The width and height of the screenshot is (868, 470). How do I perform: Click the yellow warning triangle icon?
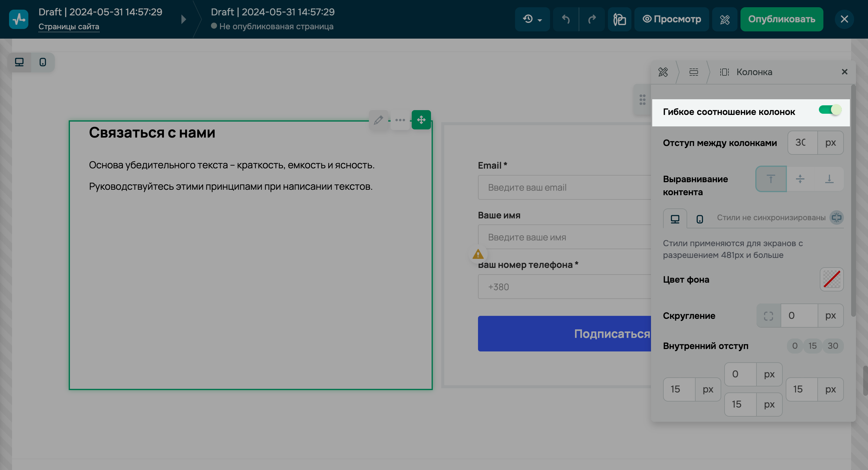[478, 254]
